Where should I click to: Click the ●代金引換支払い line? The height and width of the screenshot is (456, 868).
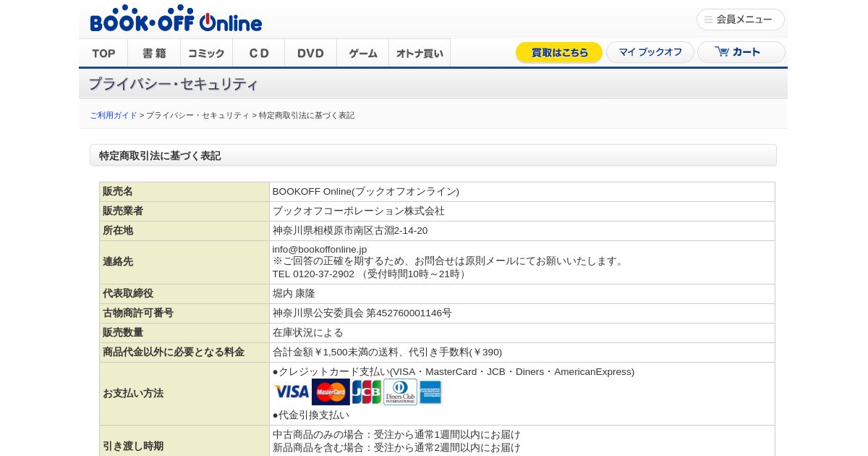coord(311,415)
